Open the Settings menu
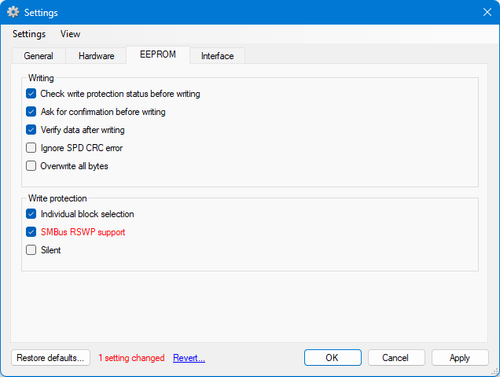The width and height of the screenshot is (500, 377). pyautogui.click(x=29, y=34)
